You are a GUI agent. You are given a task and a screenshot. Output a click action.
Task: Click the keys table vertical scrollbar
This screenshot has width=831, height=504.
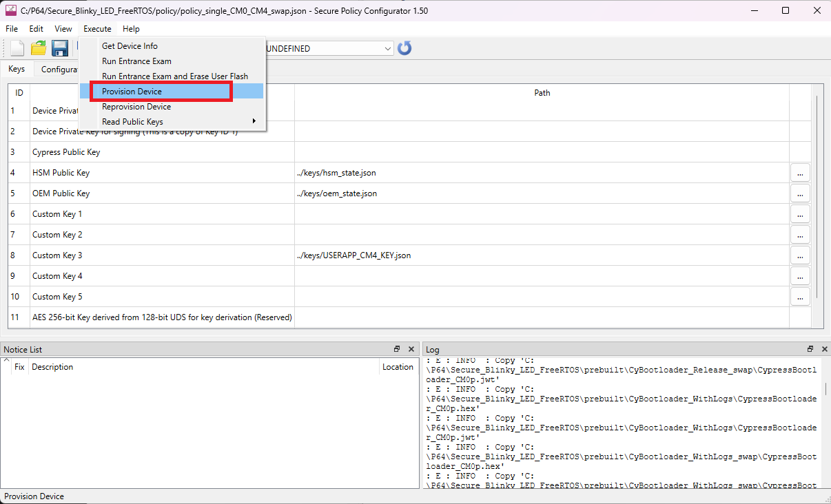[x=818, y=196]
